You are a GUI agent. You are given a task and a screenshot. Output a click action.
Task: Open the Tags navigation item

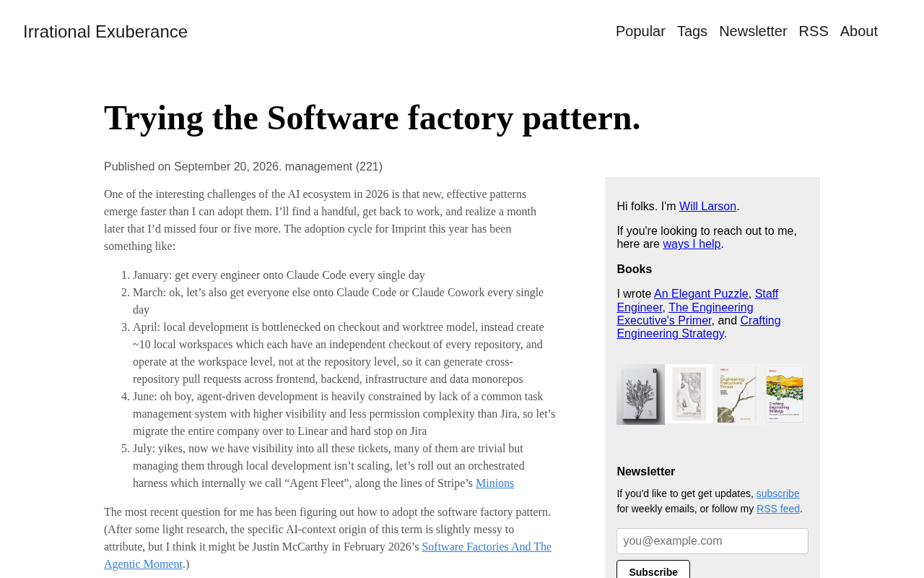pos(692,31)
